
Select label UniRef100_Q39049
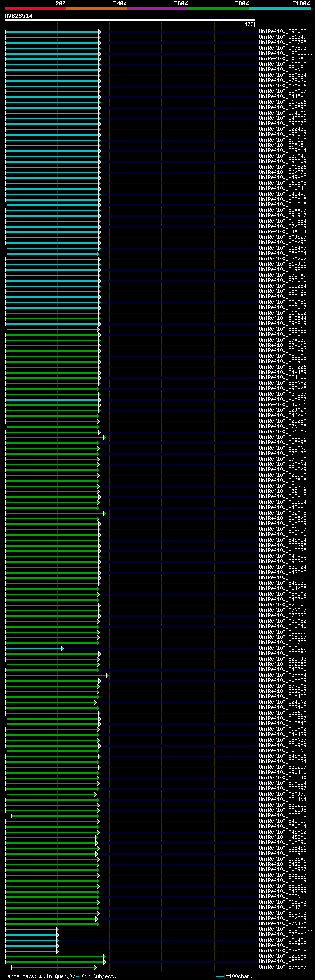pyautogui.click(x=283, y=156)
